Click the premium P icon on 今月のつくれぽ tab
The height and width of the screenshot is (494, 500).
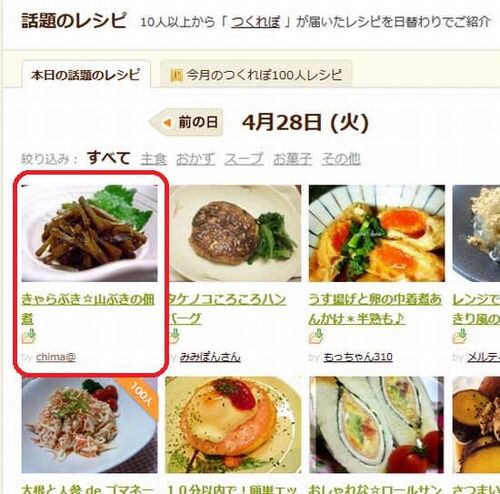[176, 75]
